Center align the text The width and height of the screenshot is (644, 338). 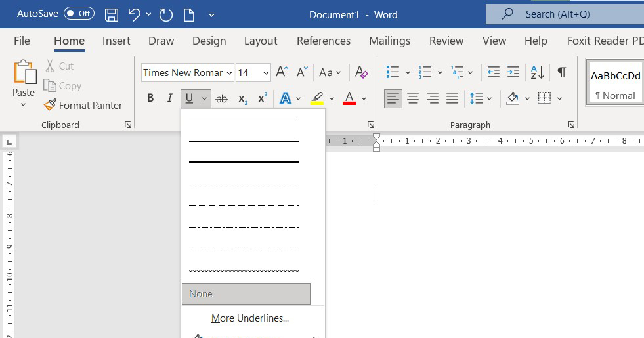click(x=413, y=98)
